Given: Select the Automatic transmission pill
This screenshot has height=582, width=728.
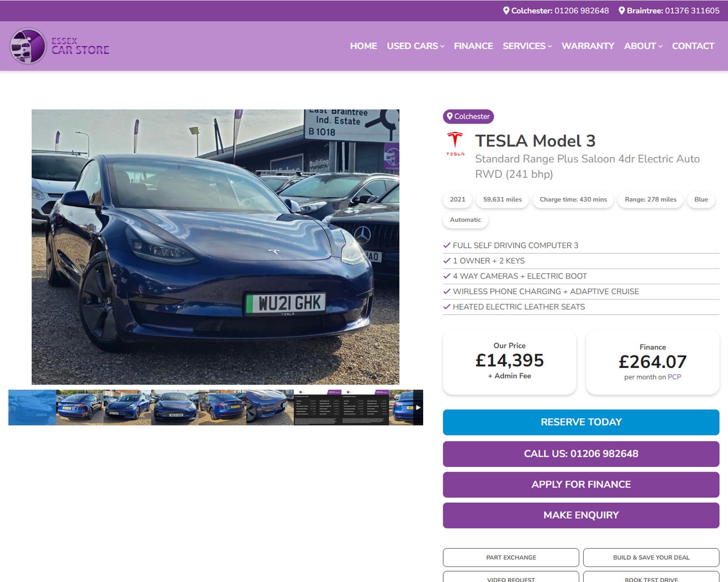Looking at the screenshot, I should pos(465,220).
